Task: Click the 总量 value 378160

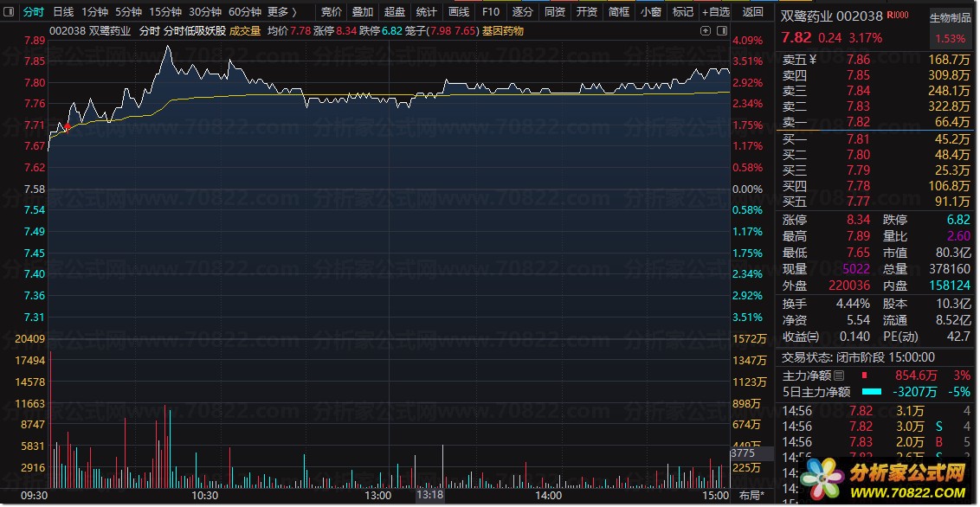Action: click(x=950, y=269)
